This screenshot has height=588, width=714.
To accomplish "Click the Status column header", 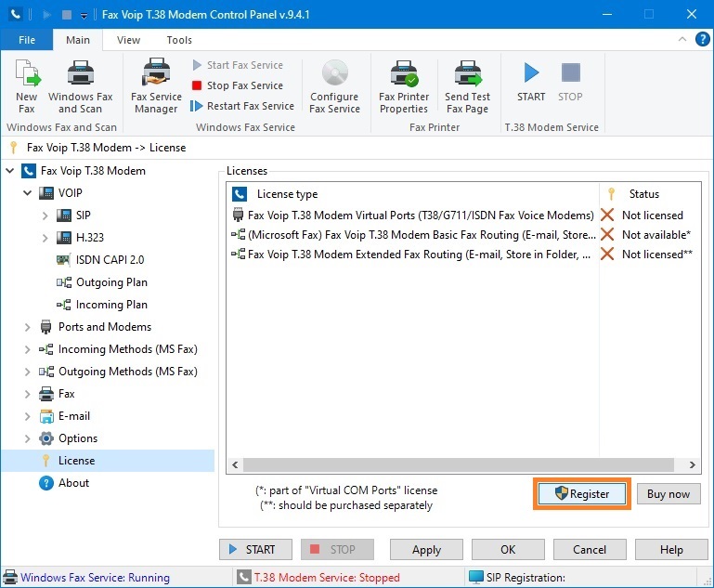I will 650,194.
